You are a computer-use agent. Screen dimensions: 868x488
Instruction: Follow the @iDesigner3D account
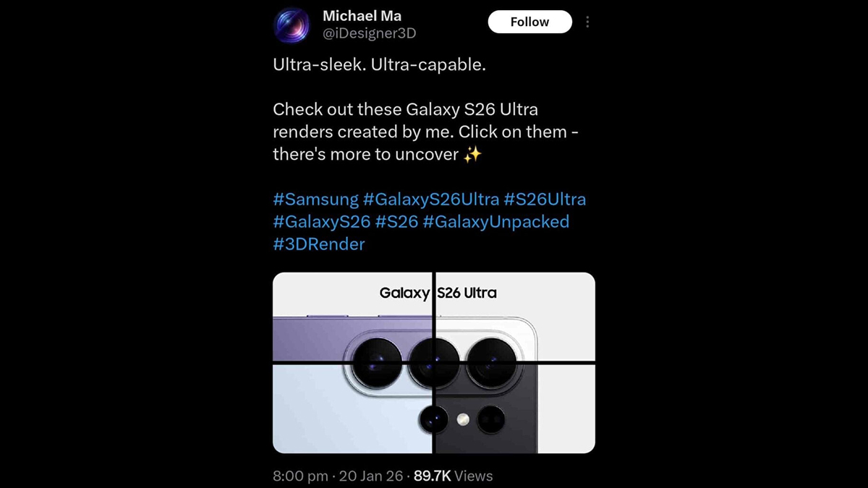pyautogui.click(x=530, y=22)
